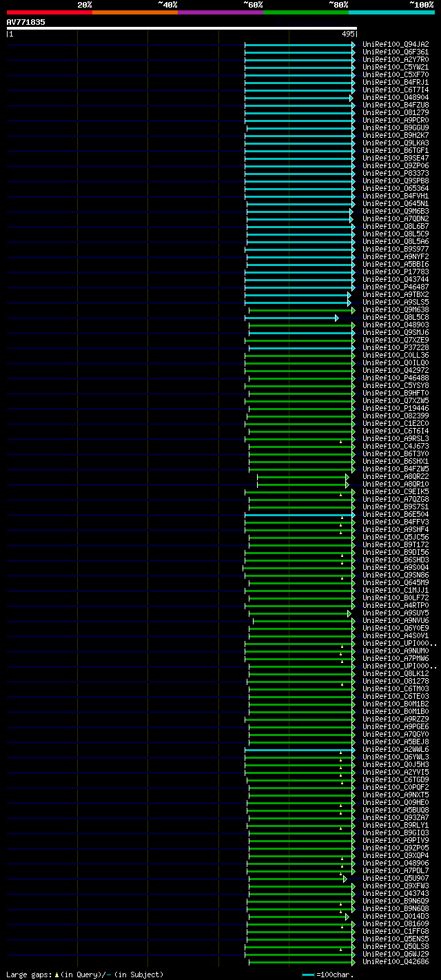This screenshot has height=980, width=441.
Task: Open hit UniRef100_O65364
Action: pos(396,189)
